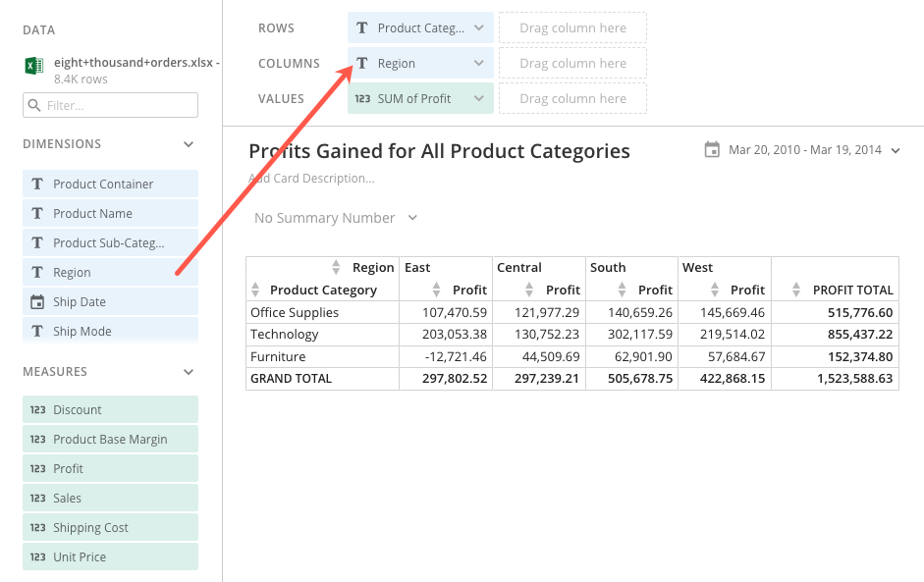Click the calendar icon near the date range
The height and width of the screenshot is (582, 924).
[x=711, y=150]
